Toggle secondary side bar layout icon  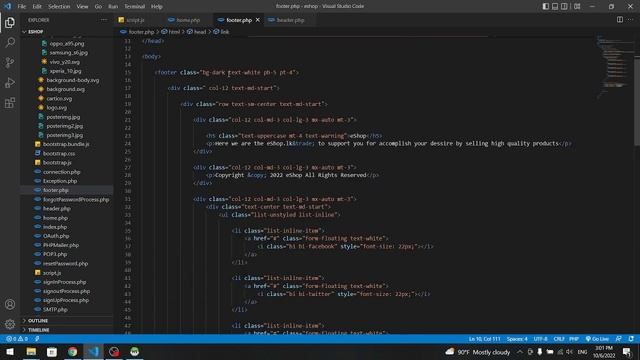pyautogui.click(x=564, y=6)
